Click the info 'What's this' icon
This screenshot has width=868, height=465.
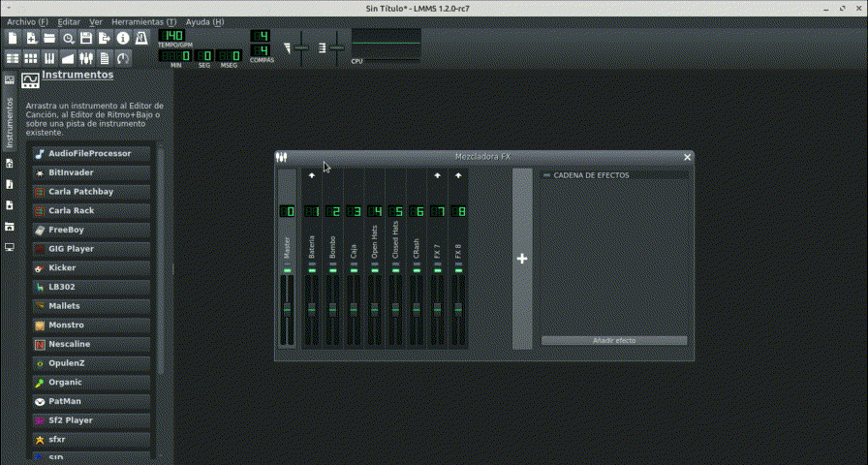point(123,38)
